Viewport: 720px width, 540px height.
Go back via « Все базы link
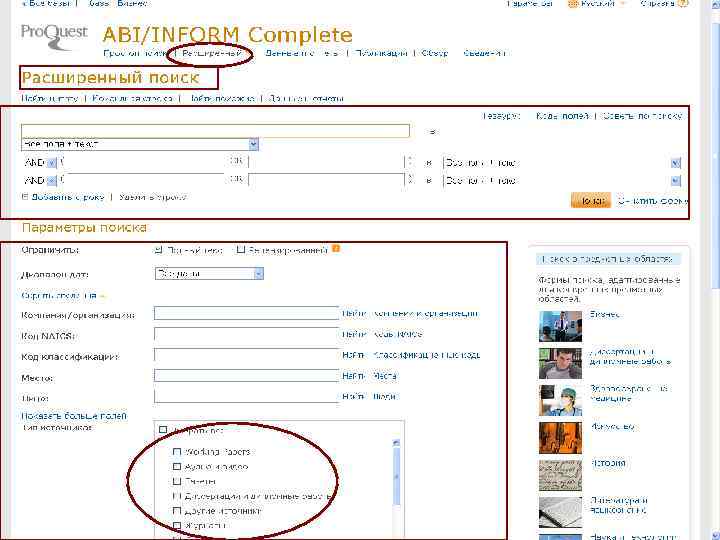45,4
